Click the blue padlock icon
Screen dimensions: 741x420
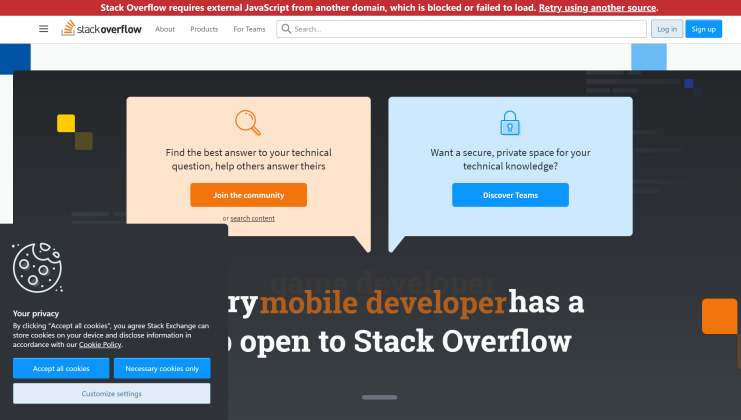click(510, 123)
